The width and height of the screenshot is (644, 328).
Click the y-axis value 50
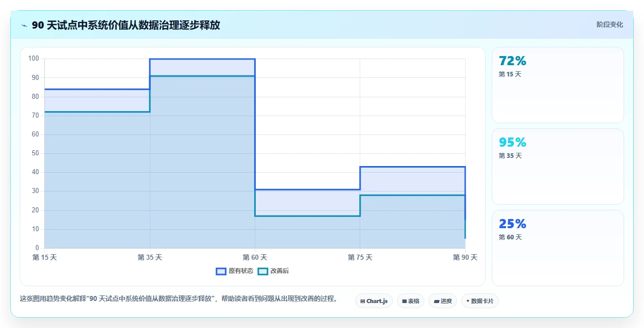[x=35, y=153]
